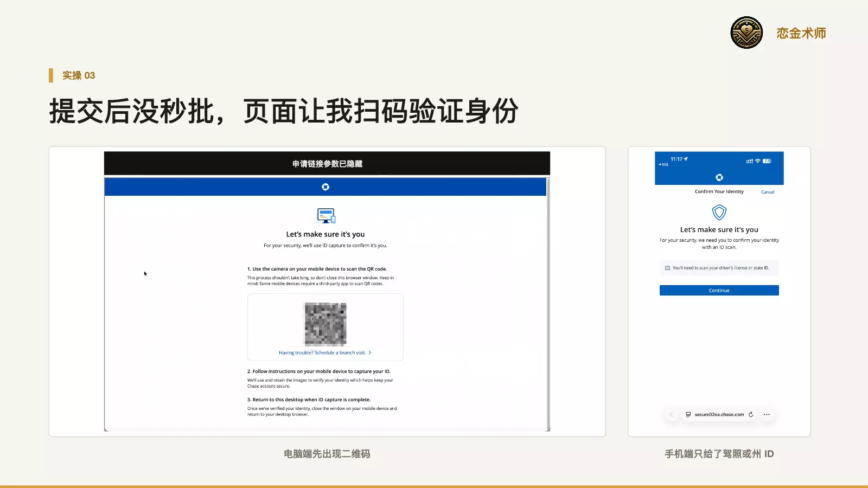Click the blue shield icon on phone
Viewport: 868px width, 488px height.
[719, 212]
